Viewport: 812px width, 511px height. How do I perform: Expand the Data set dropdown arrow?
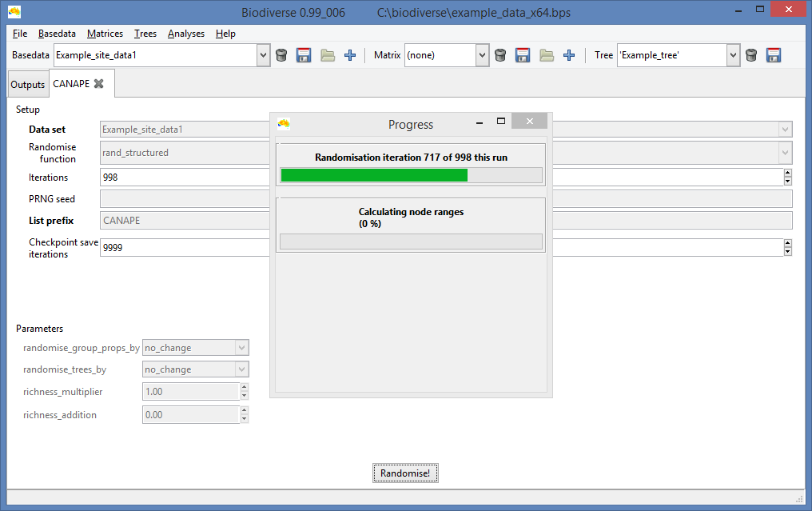pyautogui.click(x=785, y=129)
